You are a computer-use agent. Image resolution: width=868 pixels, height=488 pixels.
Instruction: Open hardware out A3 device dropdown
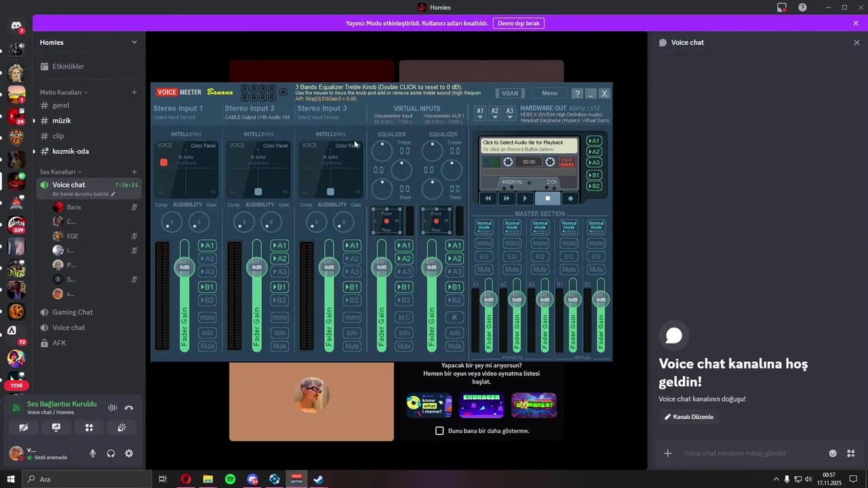tap(510, 113)
